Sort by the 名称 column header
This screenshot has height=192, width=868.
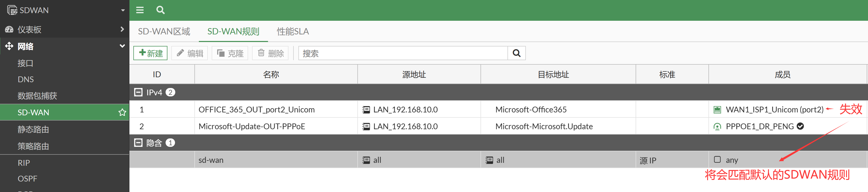click(276, 74)
